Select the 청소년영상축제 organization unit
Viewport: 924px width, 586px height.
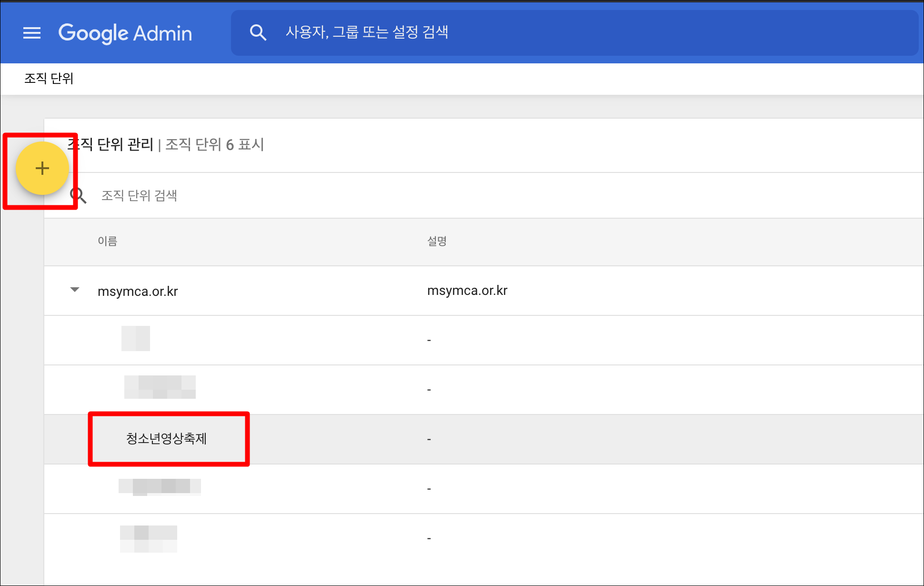[x=166, y=438]
